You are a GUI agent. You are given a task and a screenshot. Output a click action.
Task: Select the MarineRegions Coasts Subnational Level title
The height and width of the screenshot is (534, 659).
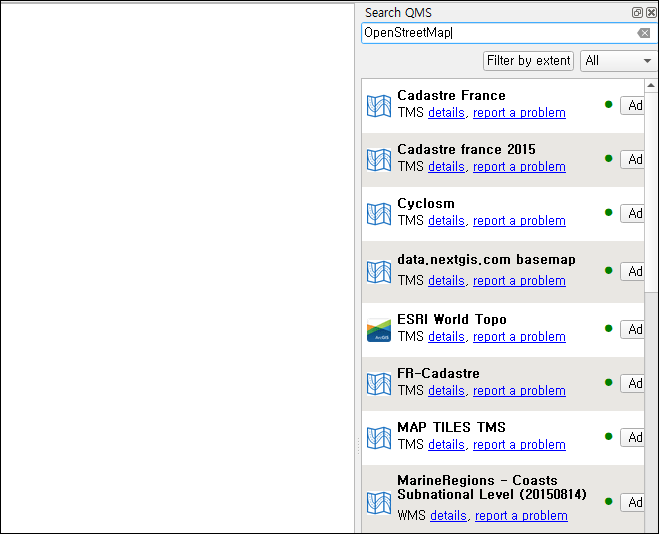coord(492,487)
